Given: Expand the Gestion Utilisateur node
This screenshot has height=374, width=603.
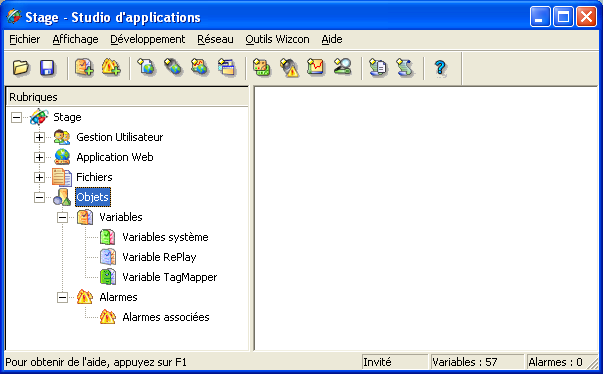Looking at the screenshot, I should tap(39, 137).
